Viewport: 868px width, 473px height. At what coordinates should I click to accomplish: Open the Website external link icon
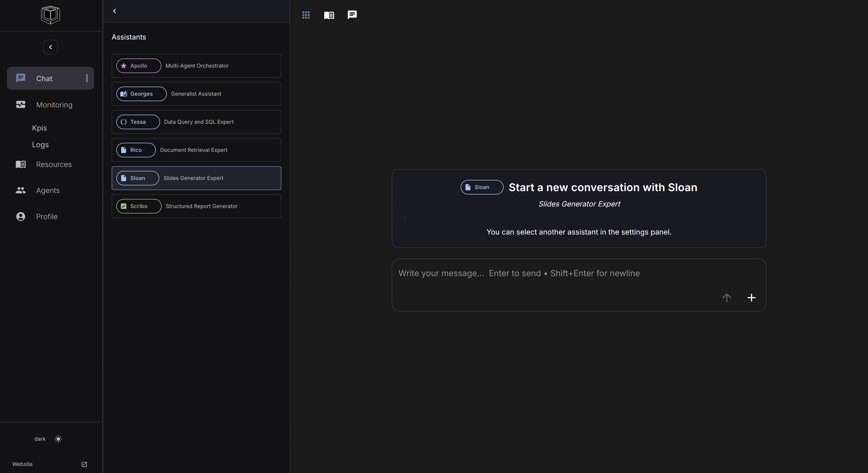pyautogui.click(x=84, y=464)
